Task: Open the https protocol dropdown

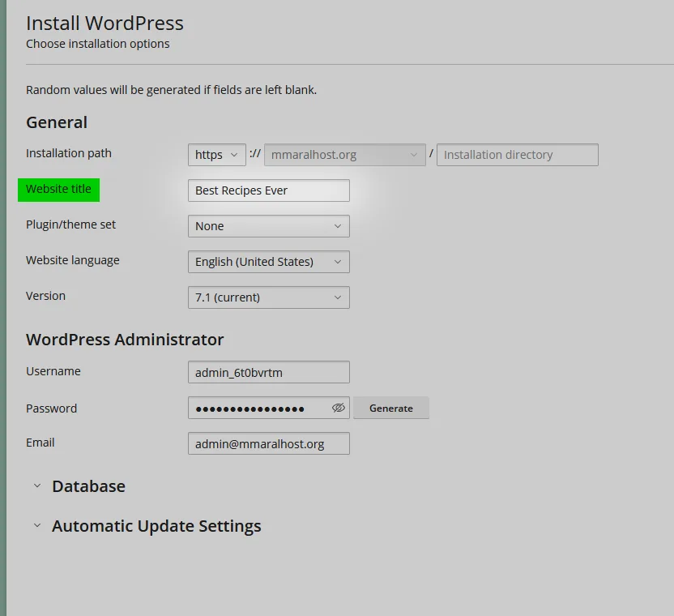Action: point(216,155)
